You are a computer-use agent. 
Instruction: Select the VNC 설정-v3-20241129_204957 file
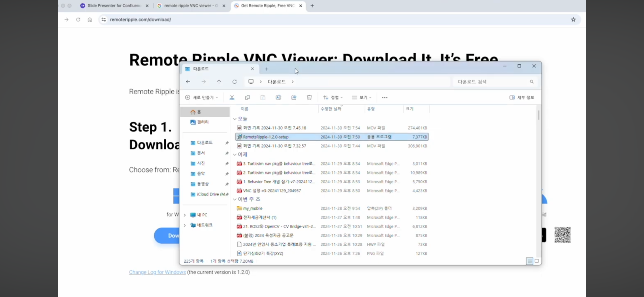[x=332, y=191]
